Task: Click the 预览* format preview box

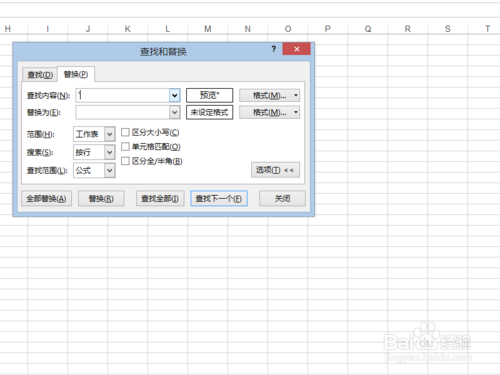Action: coord(209,95)
